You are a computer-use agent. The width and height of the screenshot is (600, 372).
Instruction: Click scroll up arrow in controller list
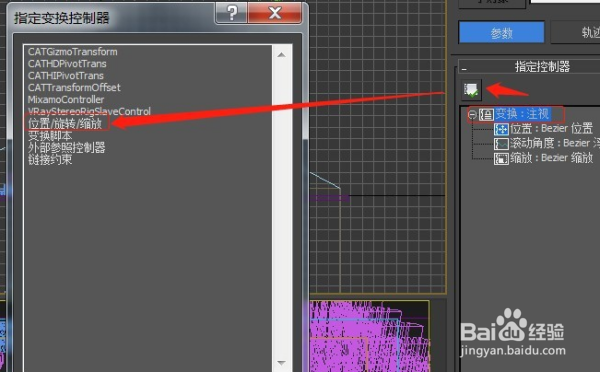[282, 55]
